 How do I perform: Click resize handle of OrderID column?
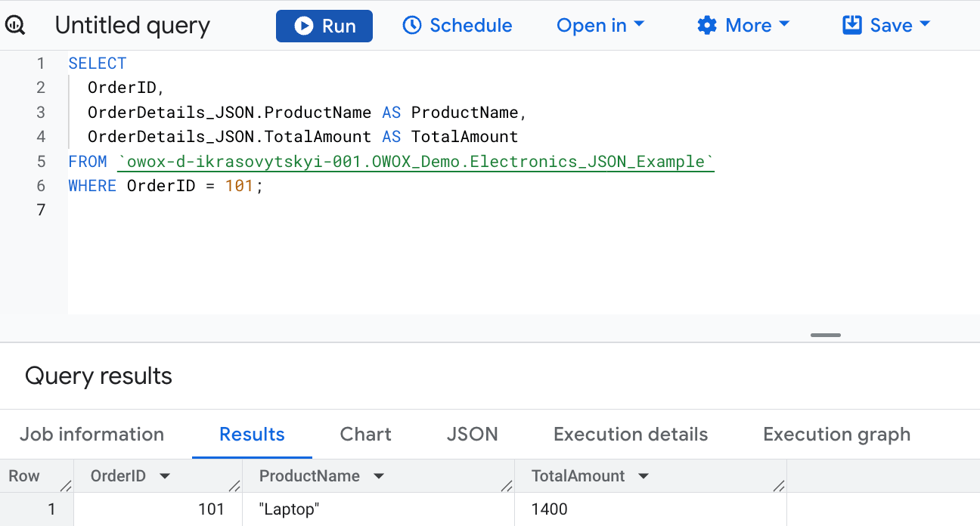coord(234,485)
